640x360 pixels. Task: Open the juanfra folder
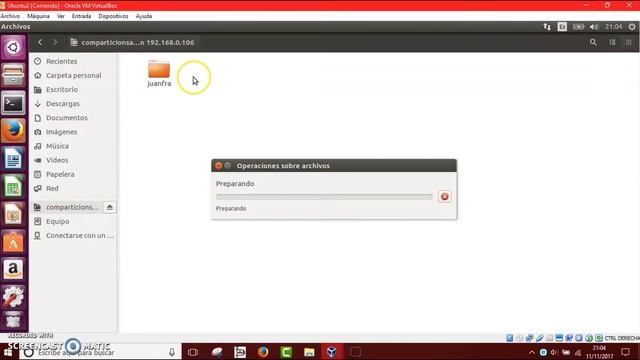click(x=159, y=74)
